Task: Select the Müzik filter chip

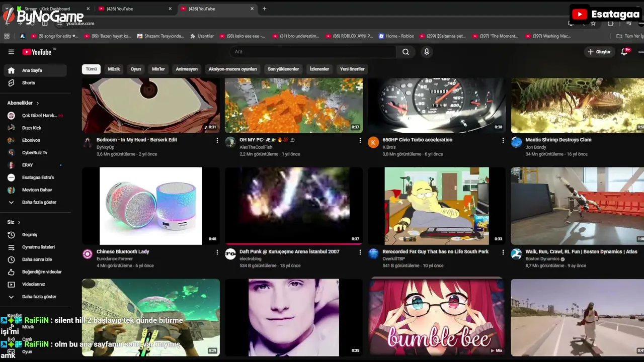Action: pos(114,69)
